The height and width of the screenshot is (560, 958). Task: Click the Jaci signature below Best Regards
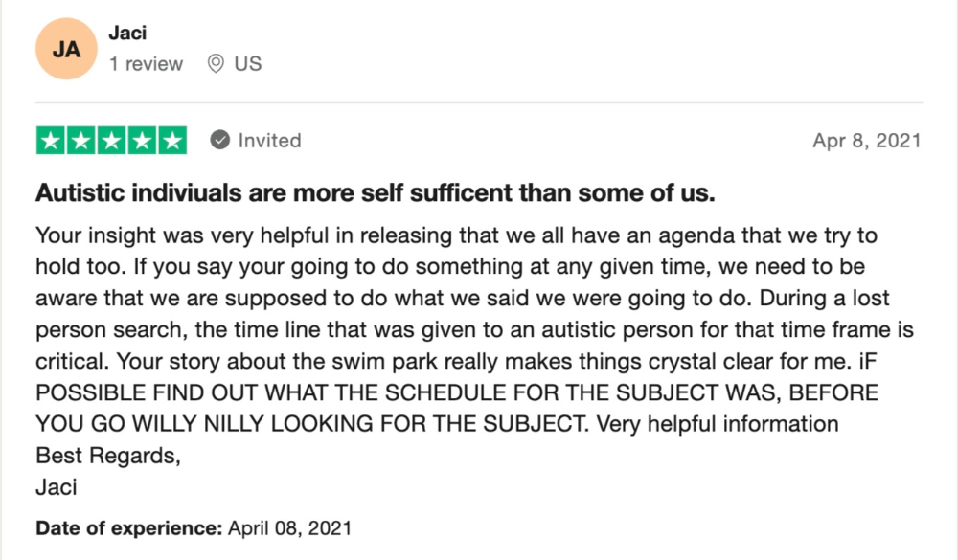tap(56, 486)
